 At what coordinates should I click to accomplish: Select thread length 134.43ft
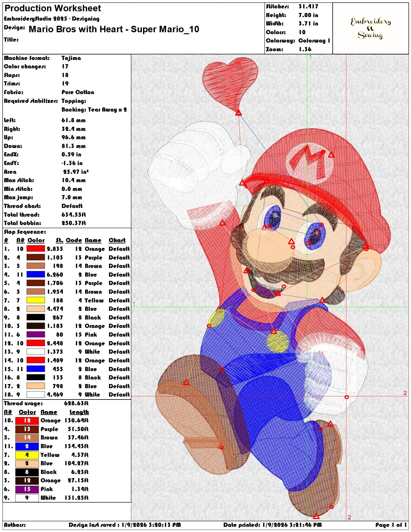(x=76, y=446)
